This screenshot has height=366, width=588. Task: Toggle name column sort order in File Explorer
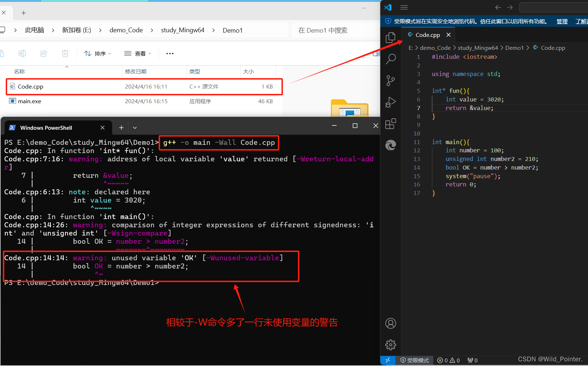pos(19,71)
